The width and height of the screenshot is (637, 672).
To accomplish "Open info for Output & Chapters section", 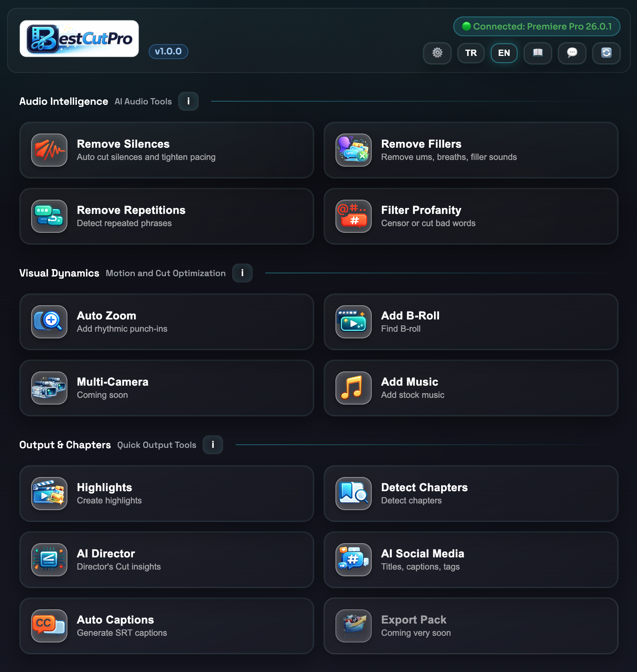I will [213, 445].
